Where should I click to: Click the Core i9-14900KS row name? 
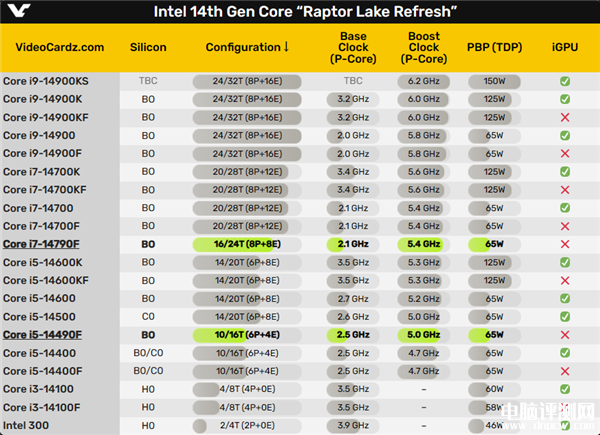(46, 81)
